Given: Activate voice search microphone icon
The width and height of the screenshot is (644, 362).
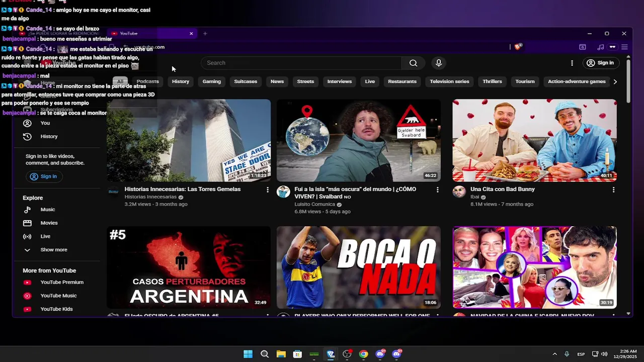Looking at the screenshot, I should click(x=439, y=63).
